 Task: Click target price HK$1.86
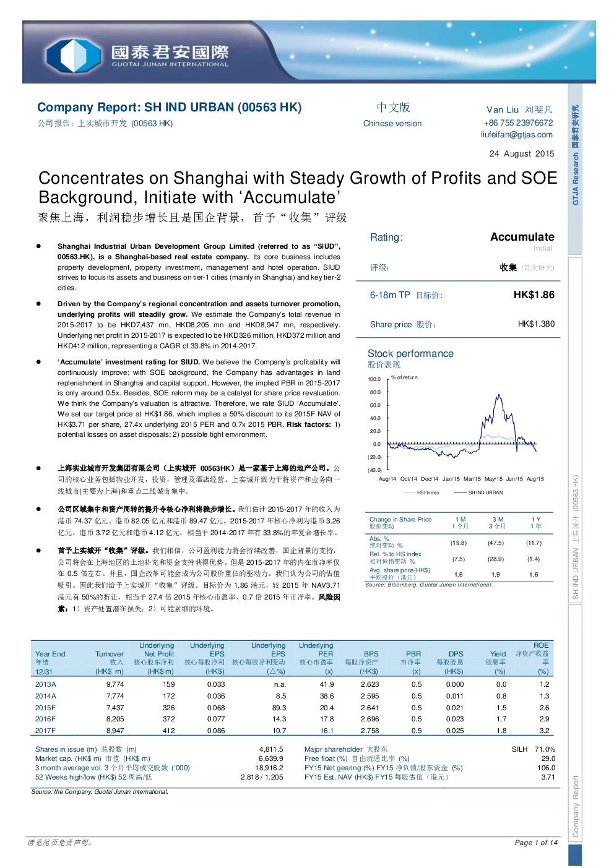[534, 295]
